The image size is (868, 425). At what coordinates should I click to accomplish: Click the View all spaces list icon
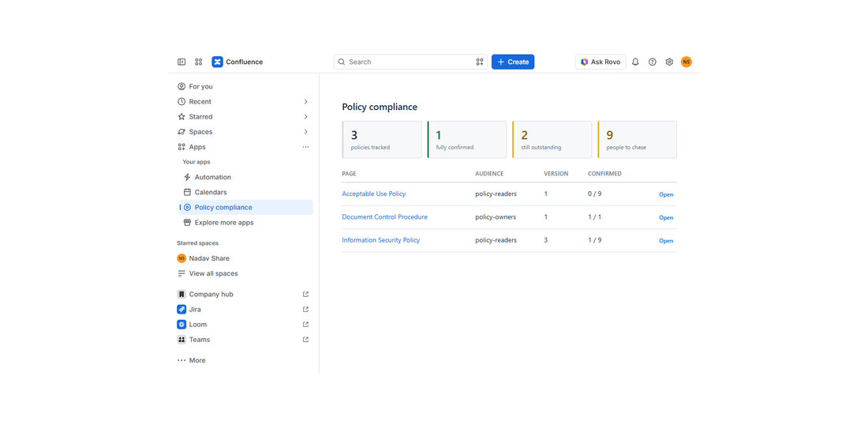point(181,273)
